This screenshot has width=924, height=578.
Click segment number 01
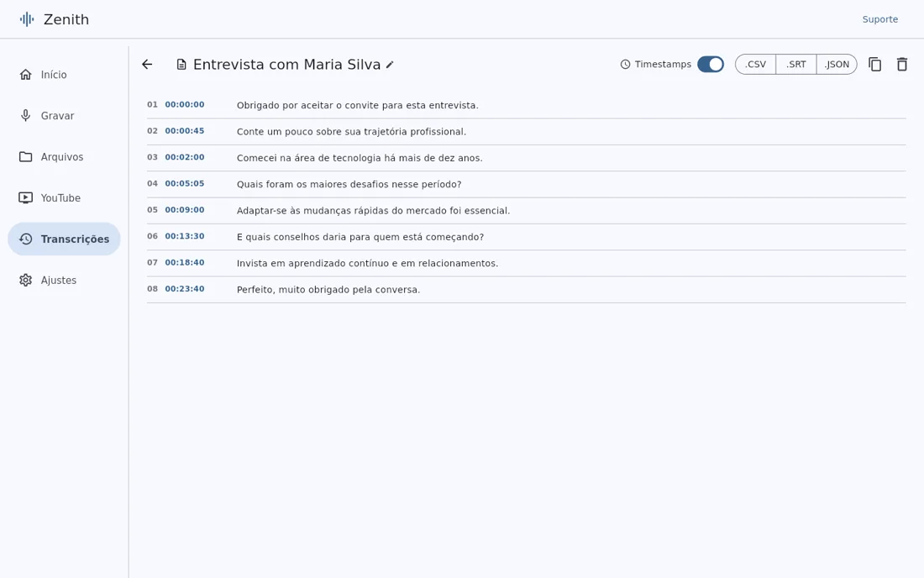[x=152, y=104]
